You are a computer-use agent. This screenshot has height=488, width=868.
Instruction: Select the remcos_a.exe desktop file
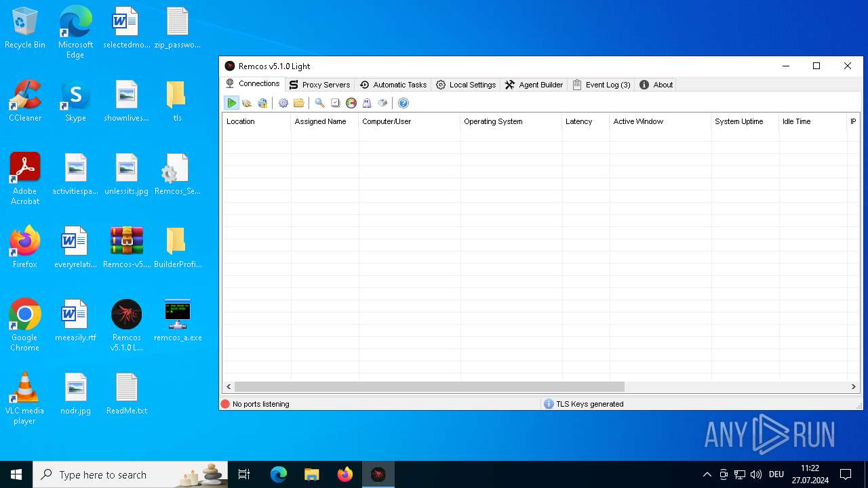coord(178,321)
